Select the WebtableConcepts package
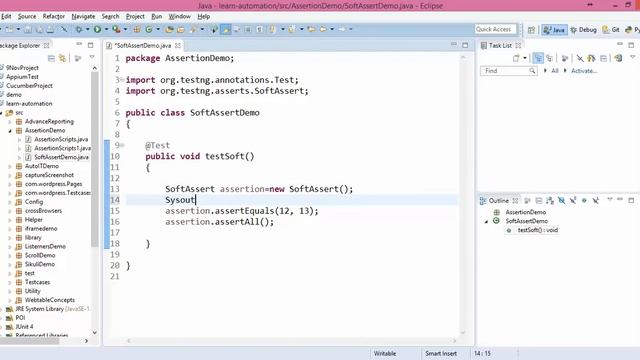 click(50, 300)
